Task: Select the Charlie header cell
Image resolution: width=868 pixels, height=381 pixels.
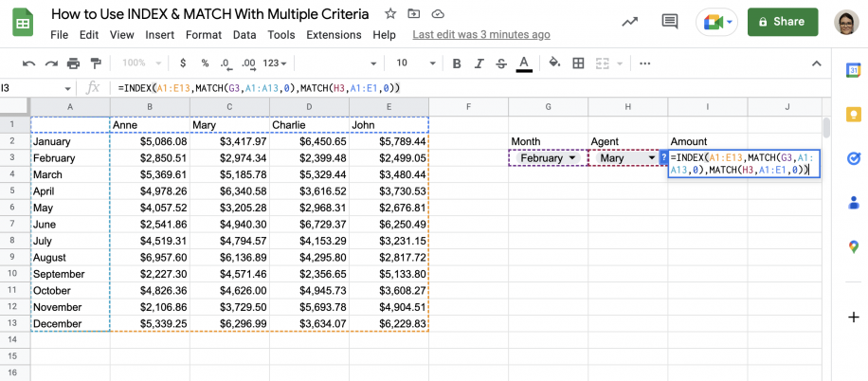Action: pos(310,125)
